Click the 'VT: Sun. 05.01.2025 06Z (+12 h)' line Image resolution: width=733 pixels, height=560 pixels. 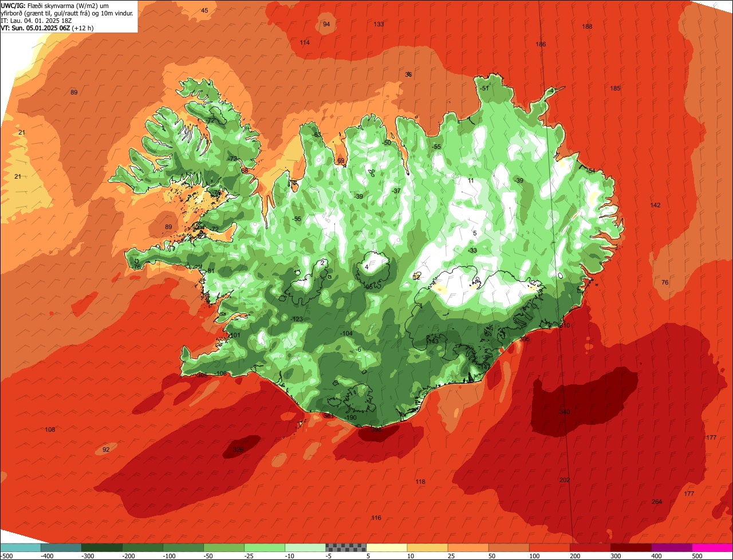pos(47,27)
